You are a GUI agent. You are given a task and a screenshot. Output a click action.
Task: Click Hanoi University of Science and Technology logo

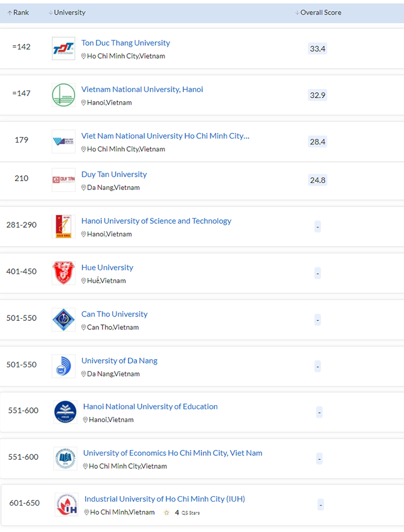pos(63,226)
